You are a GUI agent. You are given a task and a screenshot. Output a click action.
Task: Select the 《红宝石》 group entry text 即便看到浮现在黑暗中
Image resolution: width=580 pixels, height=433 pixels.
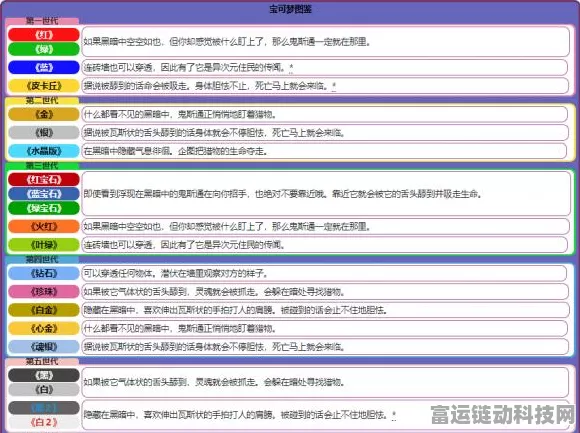[283, 194]
